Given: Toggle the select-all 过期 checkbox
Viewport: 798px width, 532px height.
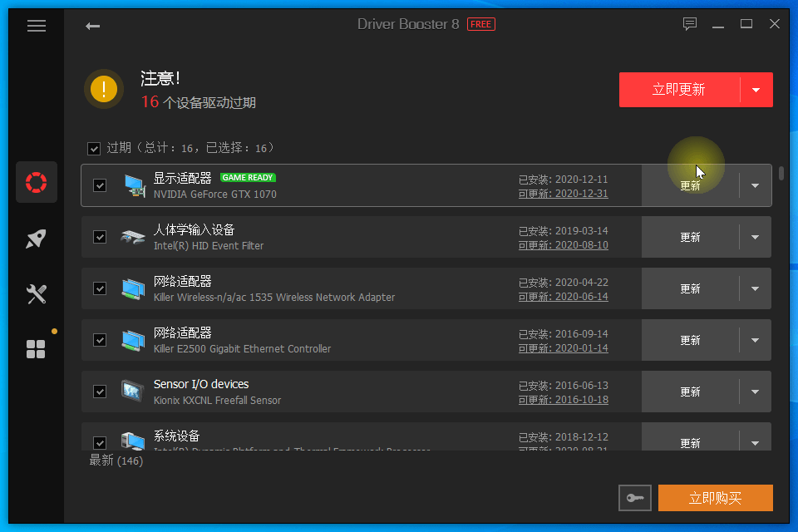Looking at the screenshot, I should click(94, 149).
